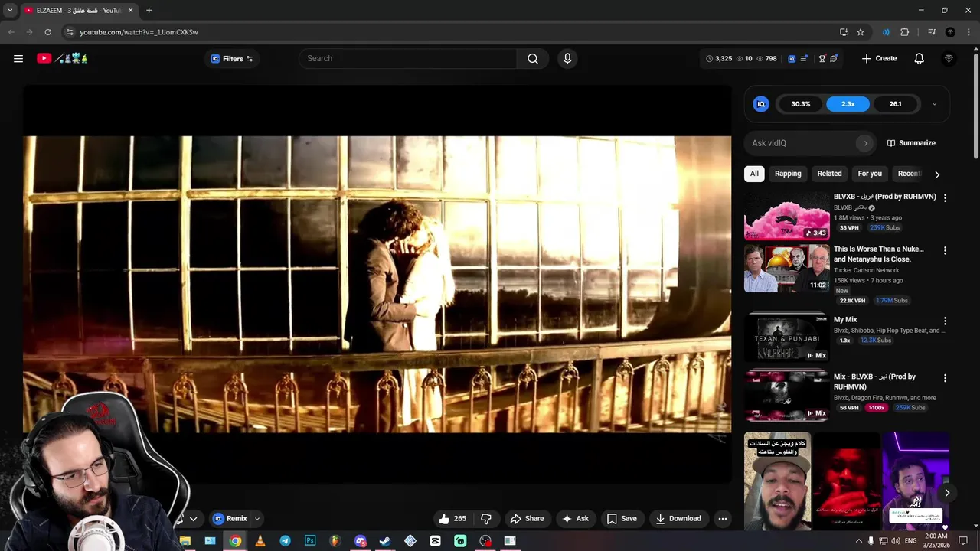Select the Recent chip
The height and width of the screenshot is (551, 980).
coord(910,174)
